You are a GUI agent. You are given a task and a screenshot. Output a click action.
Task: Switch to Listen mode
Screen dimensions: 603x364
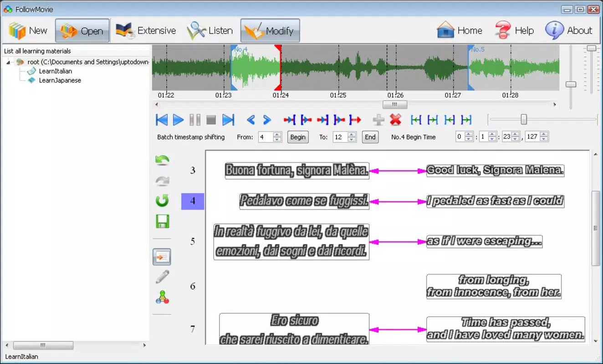coord(210,30)
